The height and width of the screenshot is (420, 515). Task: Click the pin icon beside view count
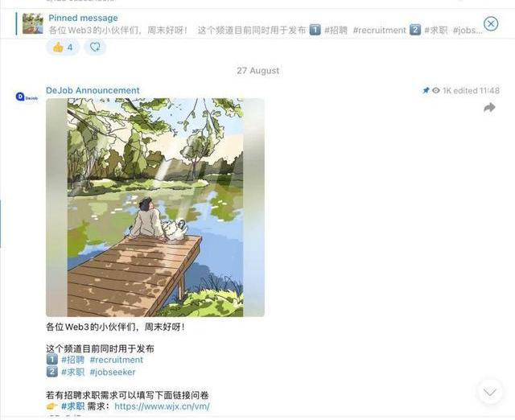coord(426,90)
